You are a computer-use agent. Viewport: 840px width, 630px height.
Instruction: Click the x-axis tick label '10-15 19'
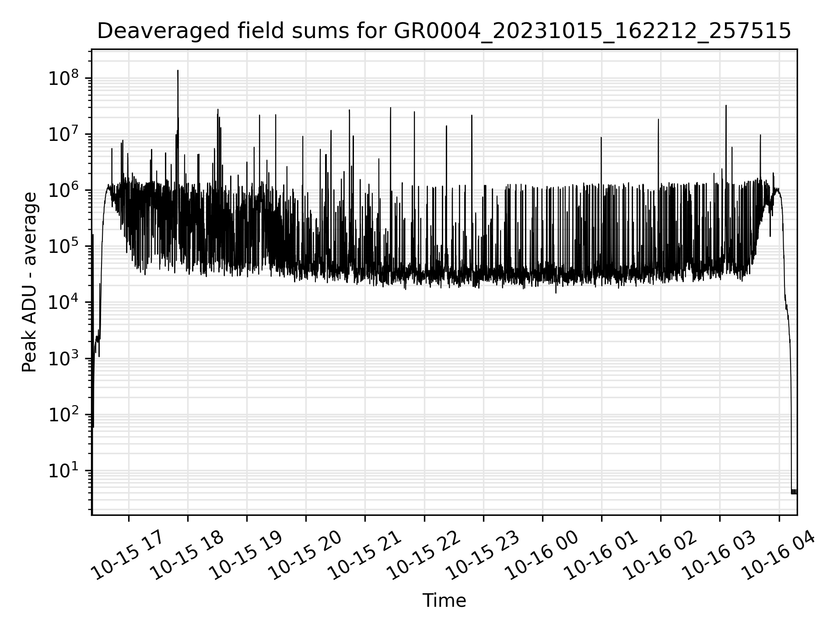point(246,554)
